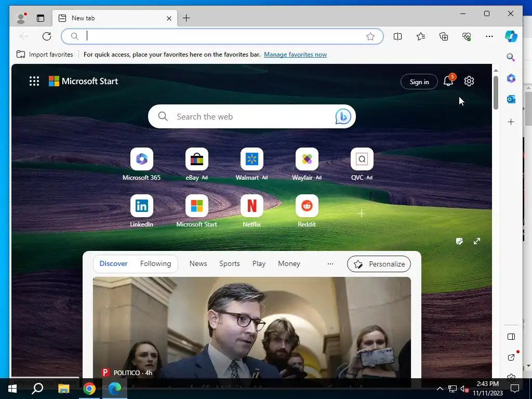This screenshot has height=399, width=532.
Task: Edit the background image icon
Action: pos(459,241)
